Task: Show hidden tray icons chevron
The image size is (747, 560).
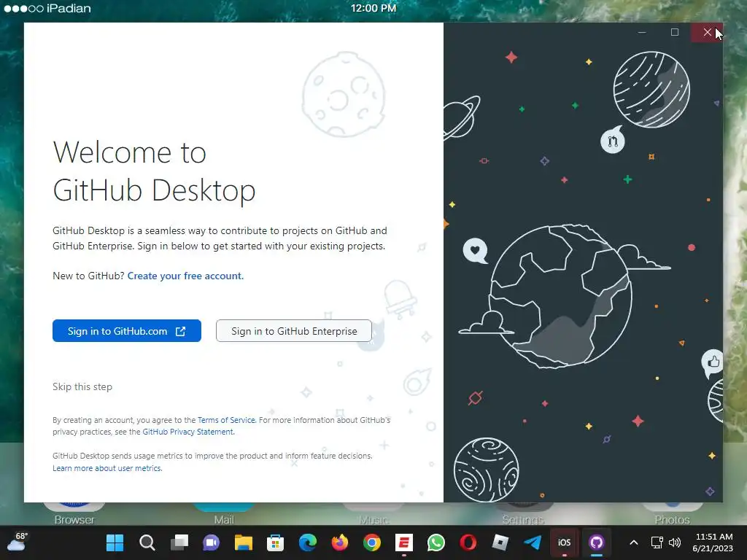Action: pyautogui.click(x=634, y=542)
